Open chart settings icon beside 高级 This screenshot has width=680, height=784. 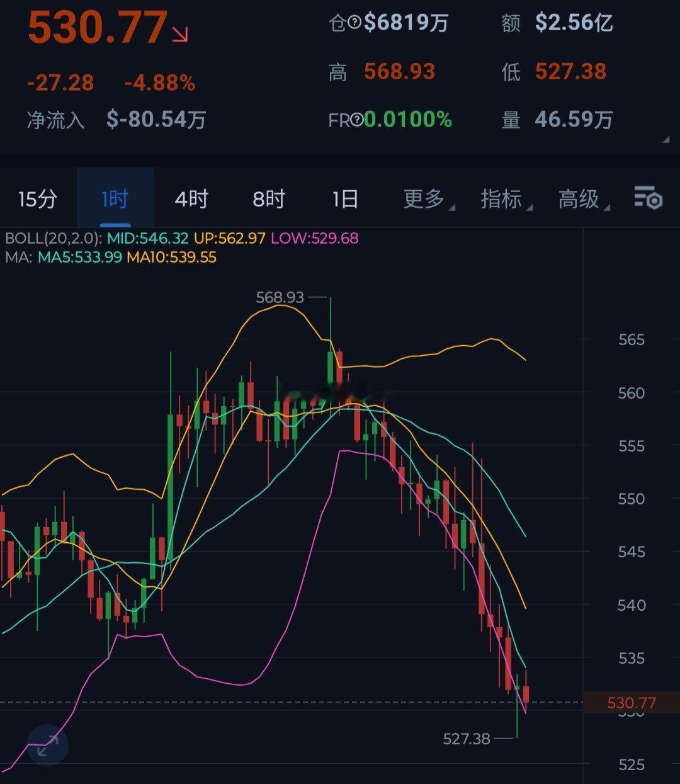pyautogui.click(x=648, y=198)
